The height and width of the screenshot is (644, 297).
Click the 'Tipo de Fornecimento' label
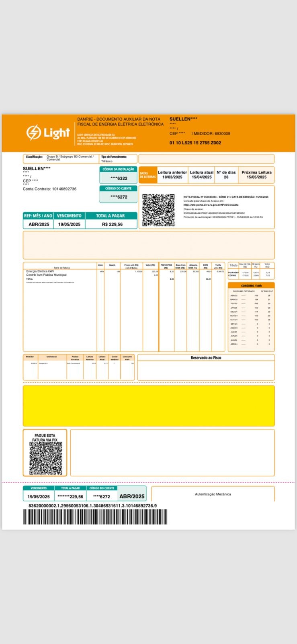(114, 157)
